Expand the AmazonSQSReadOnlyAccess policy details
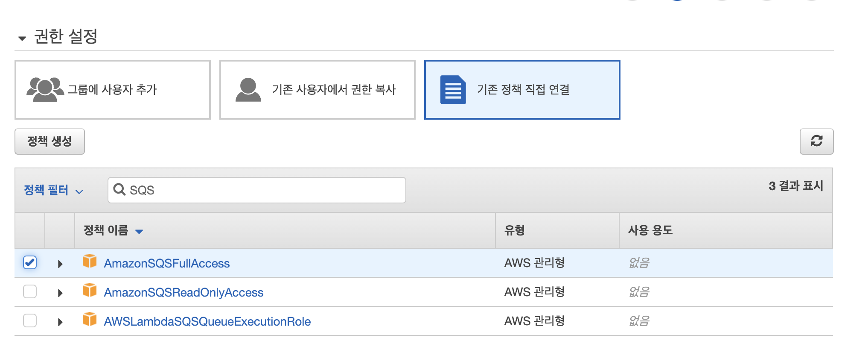The height and width of the screenshot is (347, 868). pyautogui.click(x=60, y=293)
